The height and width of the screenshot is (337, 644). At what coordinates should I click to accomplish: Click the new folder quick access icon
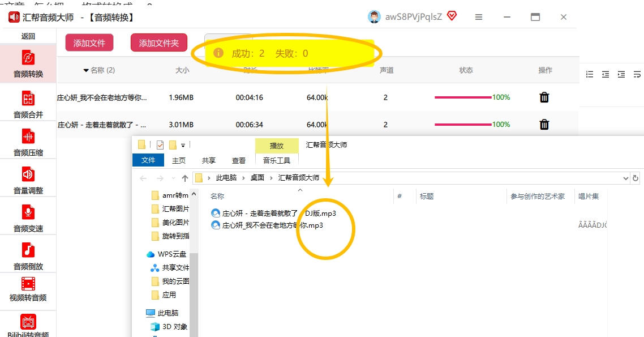[x=173, y=144]
